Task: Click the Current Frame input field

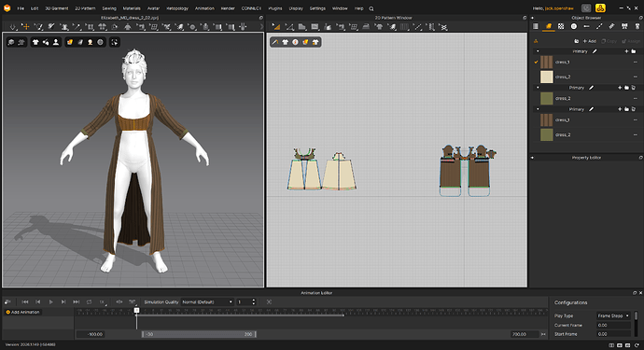Action: click(x=613, y=325)
